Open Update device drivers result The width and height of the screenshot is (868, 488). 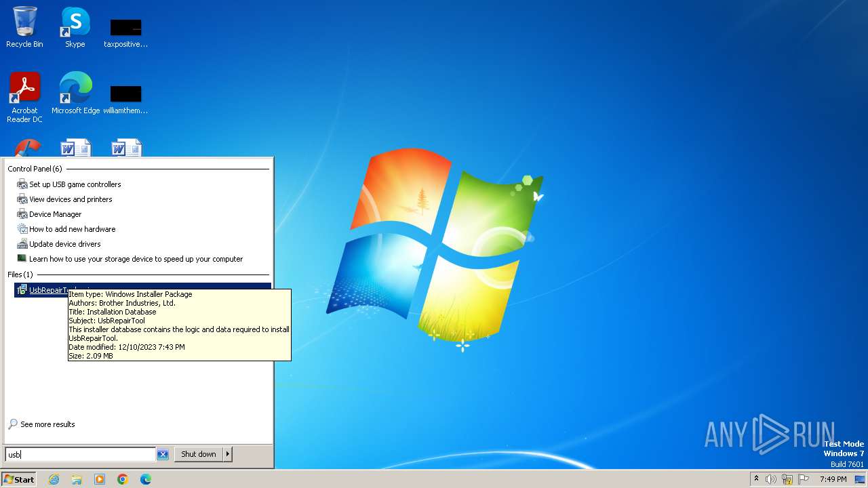[64, 244]
